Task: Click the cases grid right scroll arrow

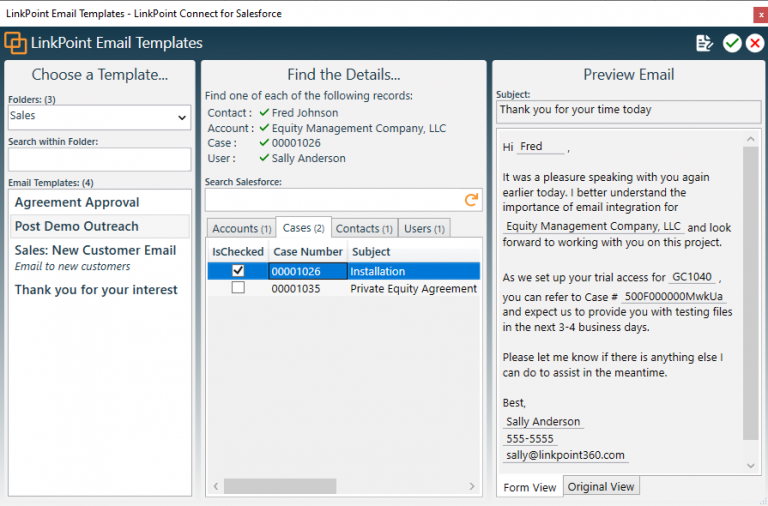Action: tap(472, 486)
